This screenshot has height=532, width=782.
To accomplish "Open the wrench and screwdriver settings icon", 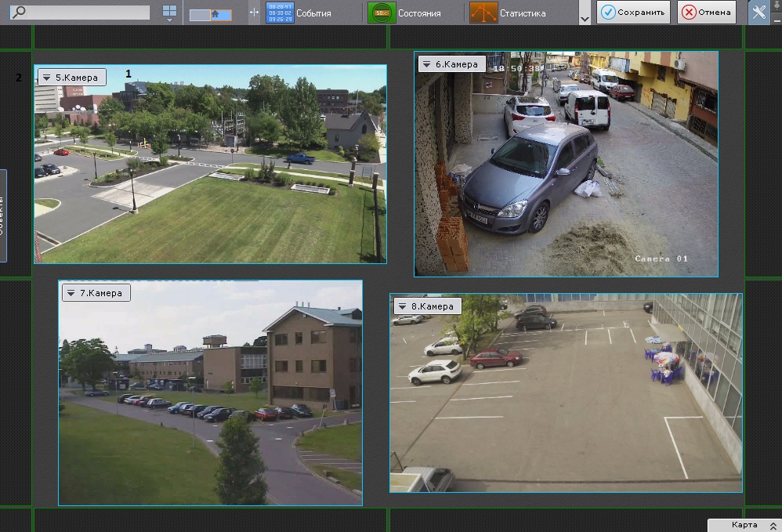I will pos(758,13).
